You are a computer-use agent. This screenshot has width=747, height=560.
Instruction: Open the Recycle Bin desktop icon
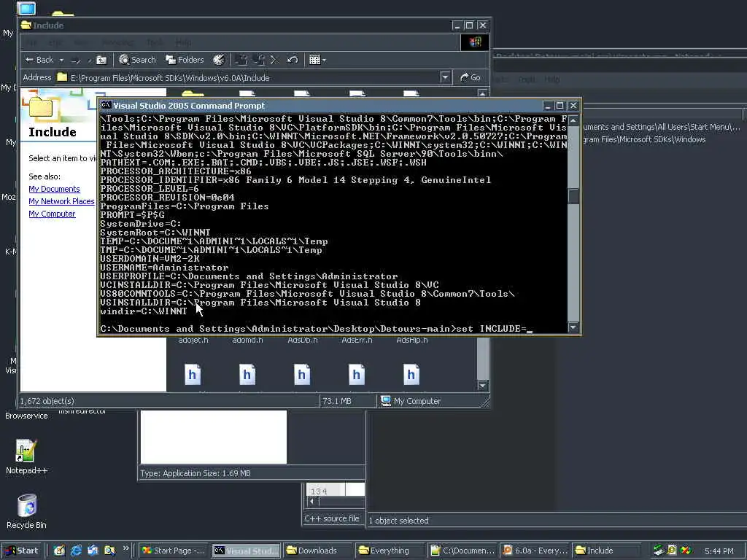[x=27, y=511]
